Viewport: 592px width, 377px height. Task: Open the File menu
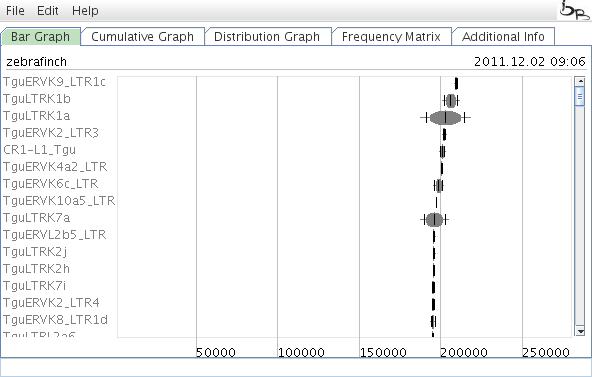tap(15, 11)
